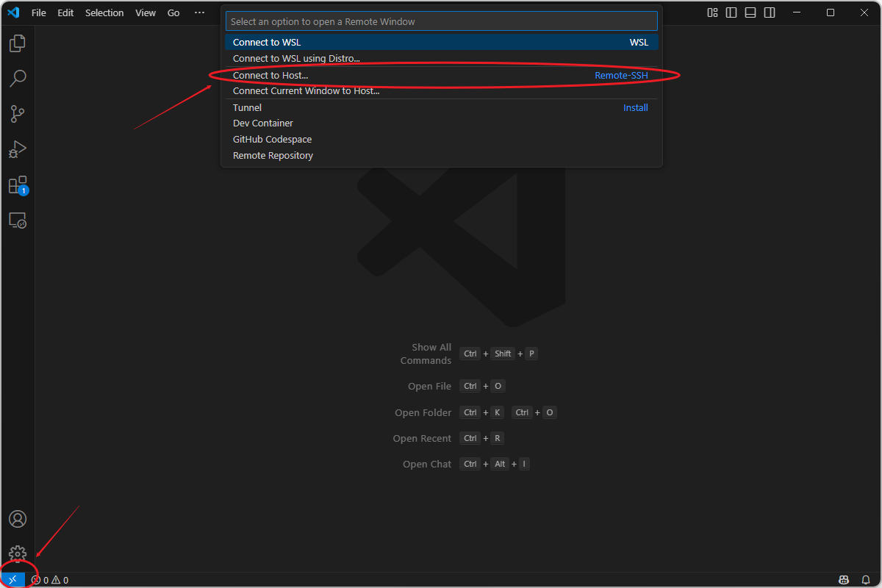
Task: Select the GitHub Codespace option
Action: (441, 139)
